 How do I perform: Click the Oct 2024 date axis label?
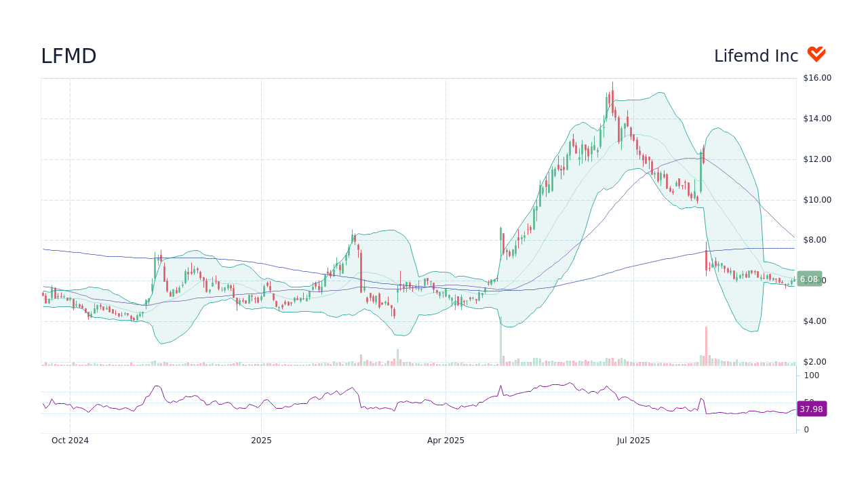(x=70, y=440)
